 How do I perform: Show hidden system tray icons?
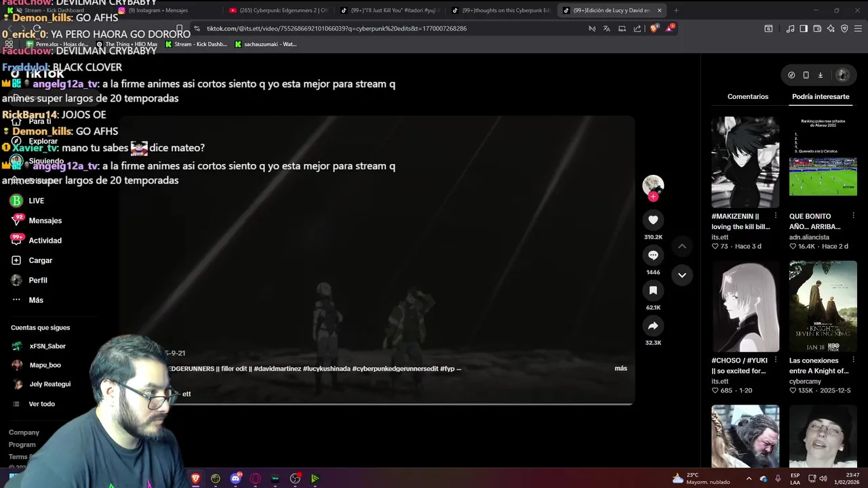click(750, 479)
